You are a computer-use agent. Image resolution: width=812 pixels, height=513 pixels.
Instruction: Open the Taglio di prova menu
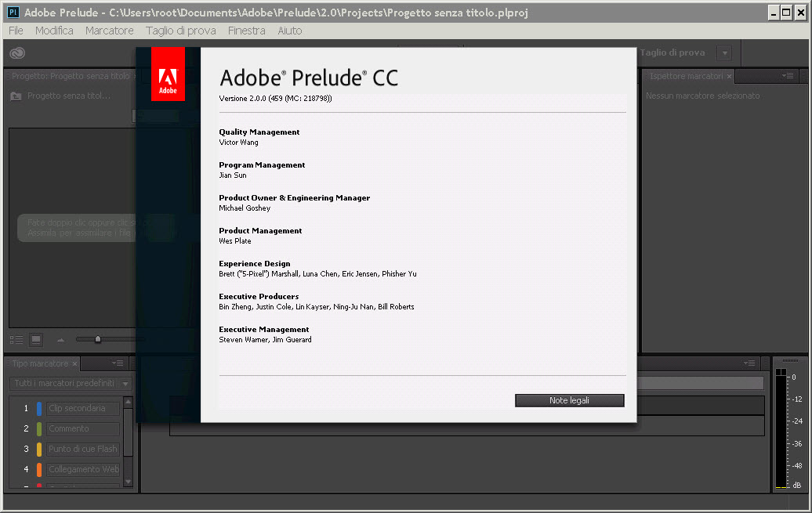tap(181, 31)
